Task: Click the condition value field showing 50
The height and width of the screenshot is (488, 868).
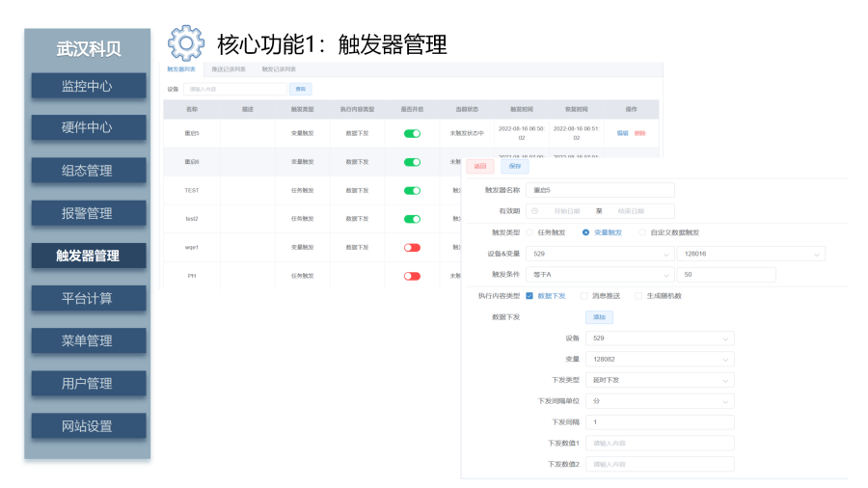Action: coord(726,275)
